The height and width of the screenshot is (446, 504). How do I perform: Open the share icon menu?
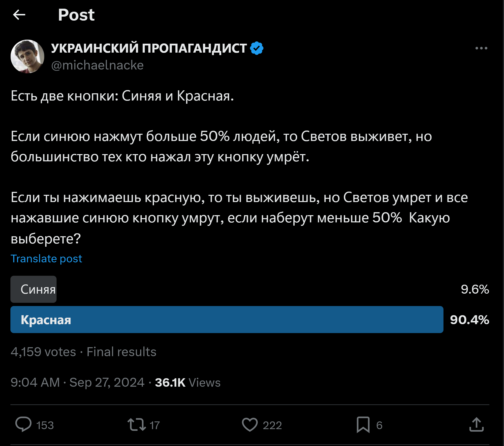click(x=476, y=425)
